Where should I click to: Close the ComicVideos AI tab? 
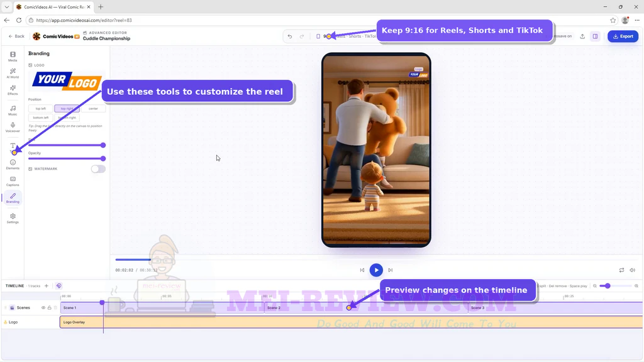coord(88,7)
